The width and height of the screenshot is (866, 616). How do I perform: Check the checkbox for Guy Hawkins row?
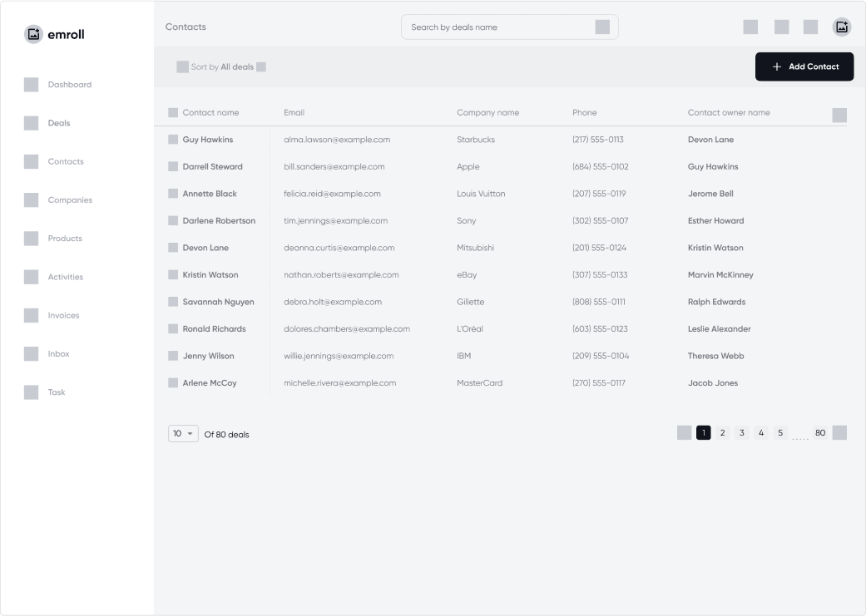(171, 139)
